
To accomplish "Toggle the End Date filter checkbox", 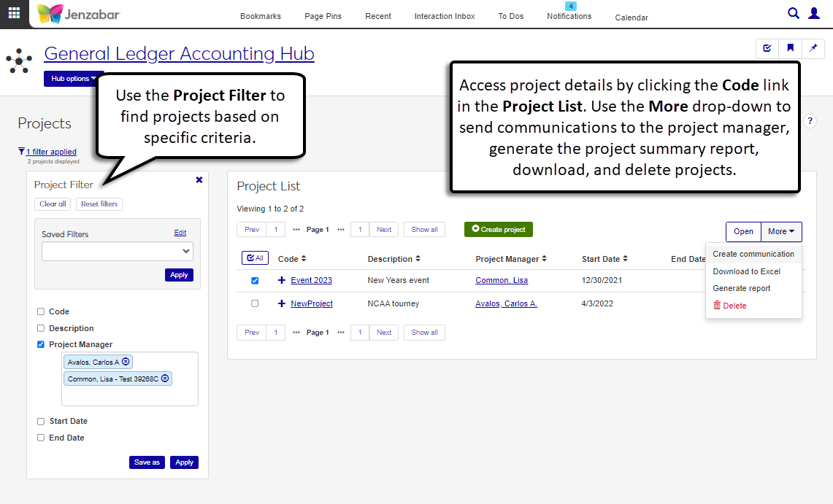I will click(41, 438).
